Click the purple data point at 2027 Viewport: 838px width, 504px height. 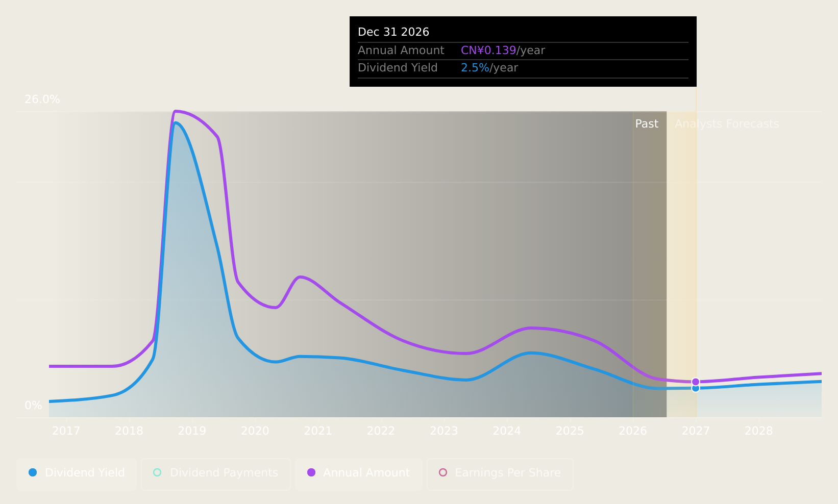(696, 382)
